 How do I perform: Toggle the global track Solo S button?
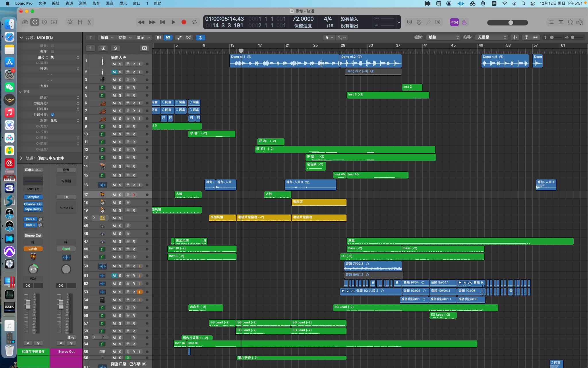(x=115, y=48)
